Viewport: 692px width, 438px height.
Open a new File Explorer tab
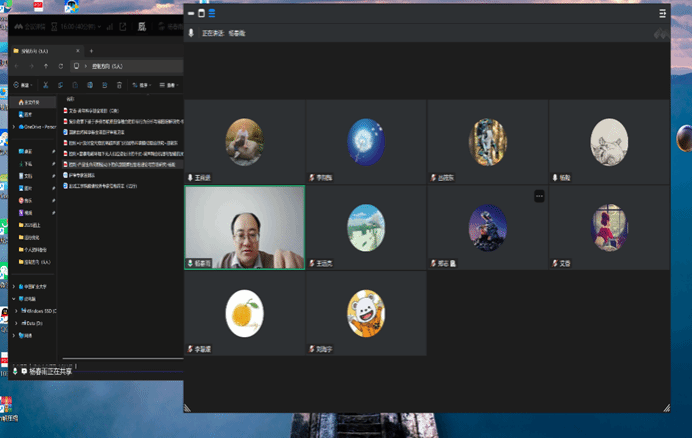tap(91, 50)
